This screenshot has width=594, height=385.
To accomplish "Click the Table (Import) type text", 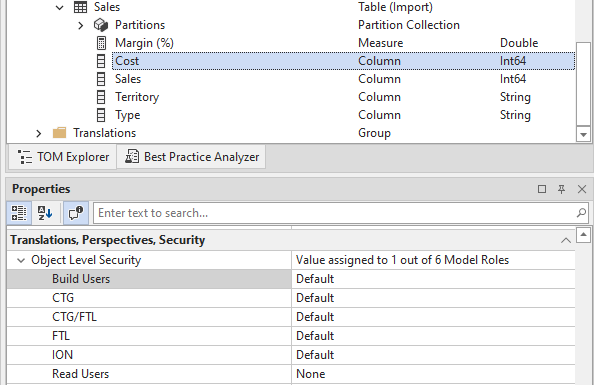I will 395,7.
